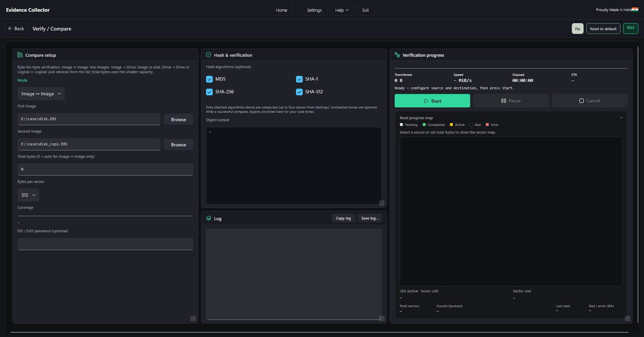644x337 pixels.
Task: Click the Pending legend swatch
Action: 401,125
